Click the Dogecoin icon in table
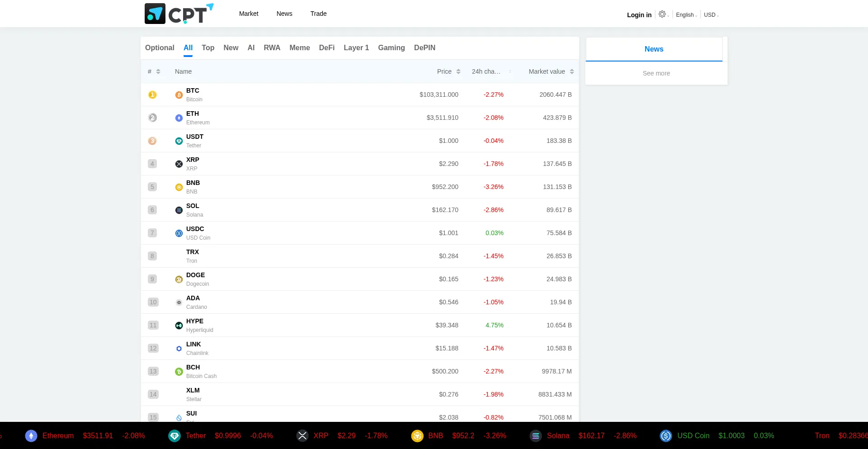This screenshot has height=449, width=868. 179,279
